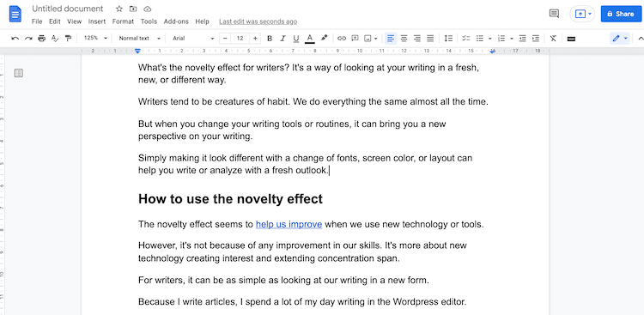Open the Format menu
644x315 pixels.
123,21
